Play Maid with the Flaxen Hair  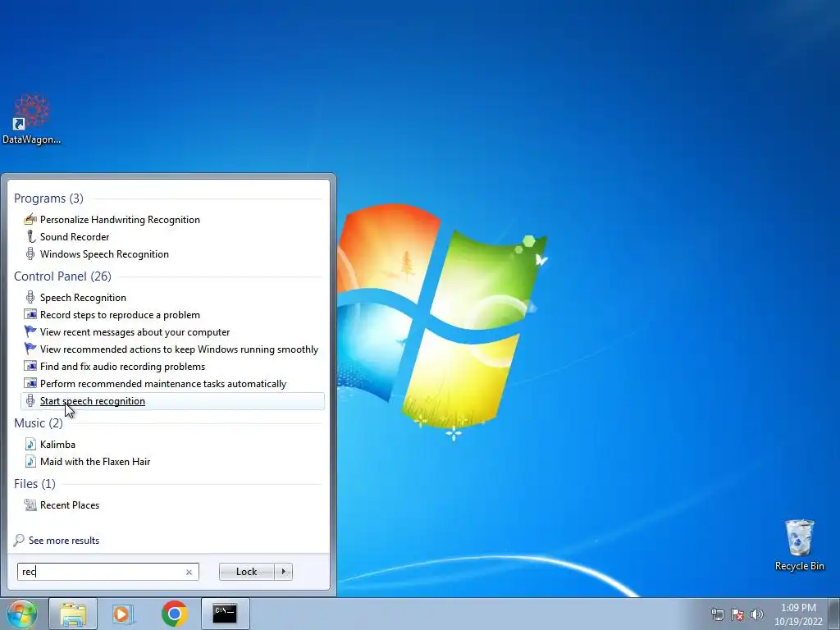(x=95, y=461)
